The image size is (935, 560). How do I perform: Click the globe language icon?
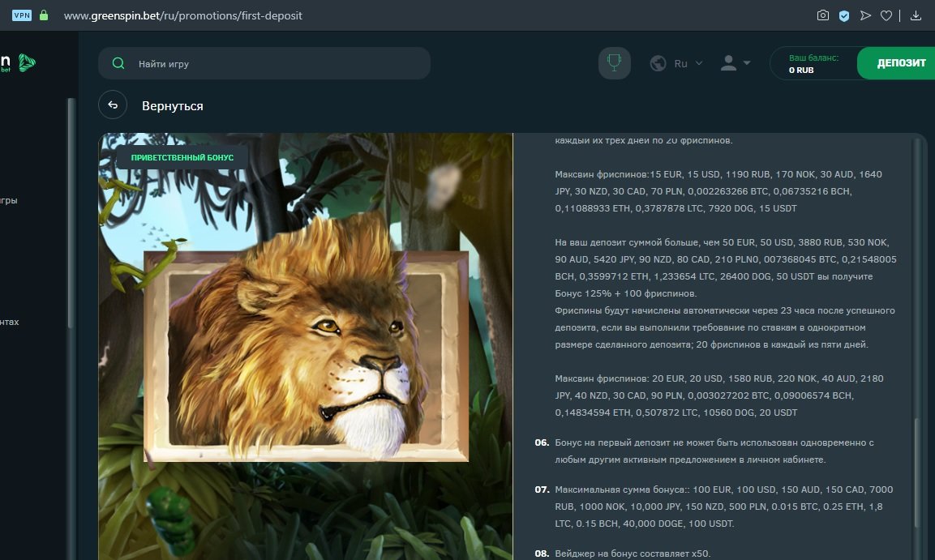tap(658, 63)
